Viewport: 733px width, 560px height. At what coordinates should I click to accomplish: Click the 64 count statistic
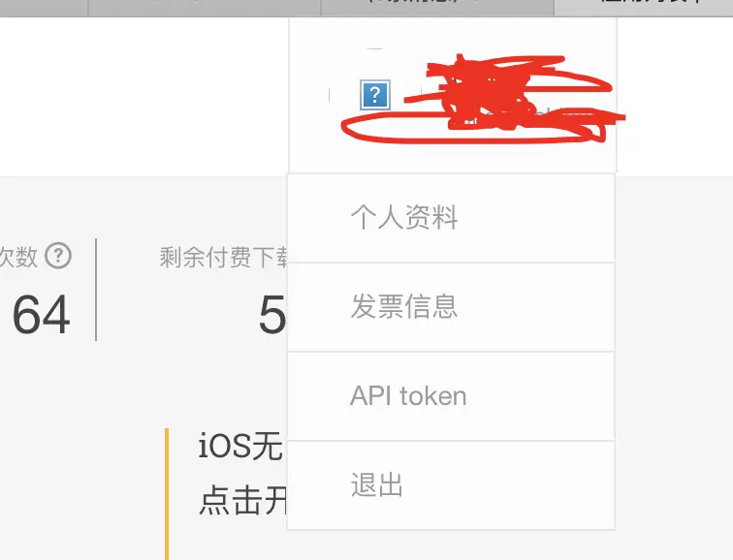click(x=41, y=315)
